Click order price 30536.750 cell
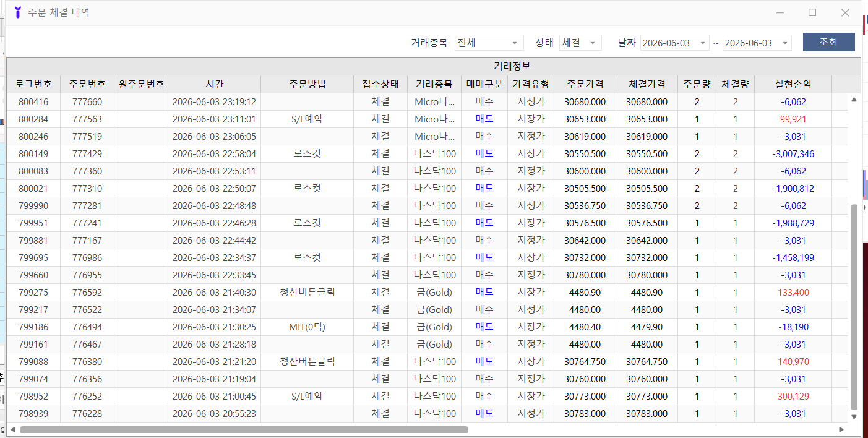 pyautogui.click(x=585, y=206)
